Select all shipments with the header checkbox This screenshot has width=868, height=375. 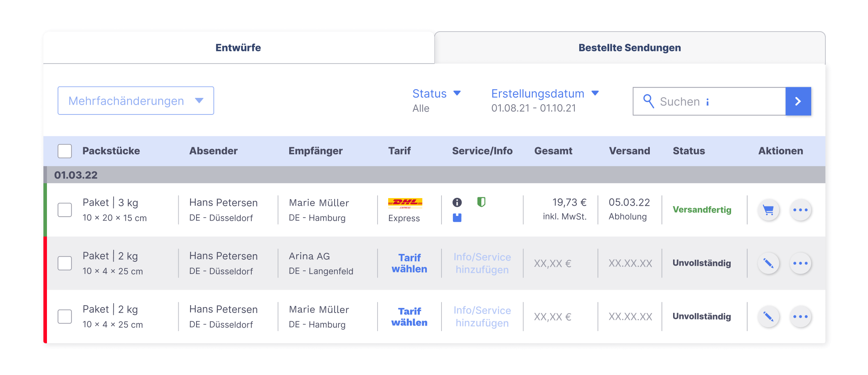point(64,151)
